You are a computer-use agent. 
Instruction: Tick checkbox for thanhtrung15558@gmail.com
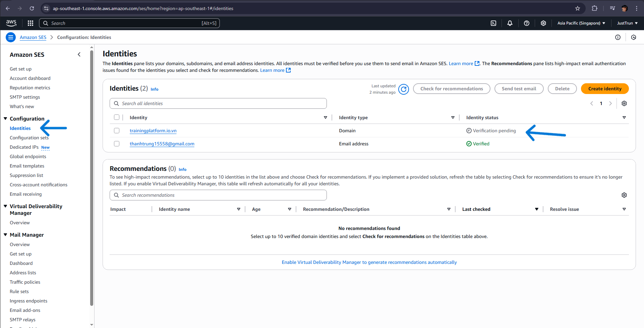[117, 144]
